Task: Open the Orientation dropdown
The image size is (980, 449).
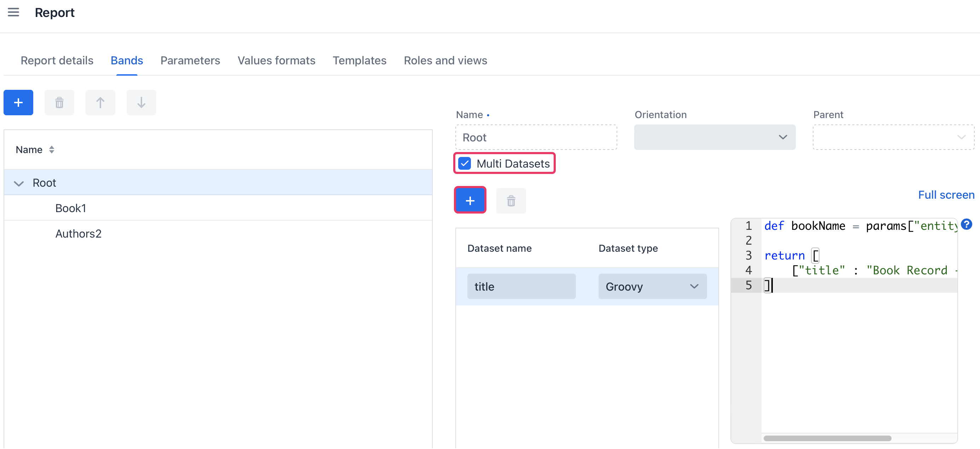Action: pos(714,137)
